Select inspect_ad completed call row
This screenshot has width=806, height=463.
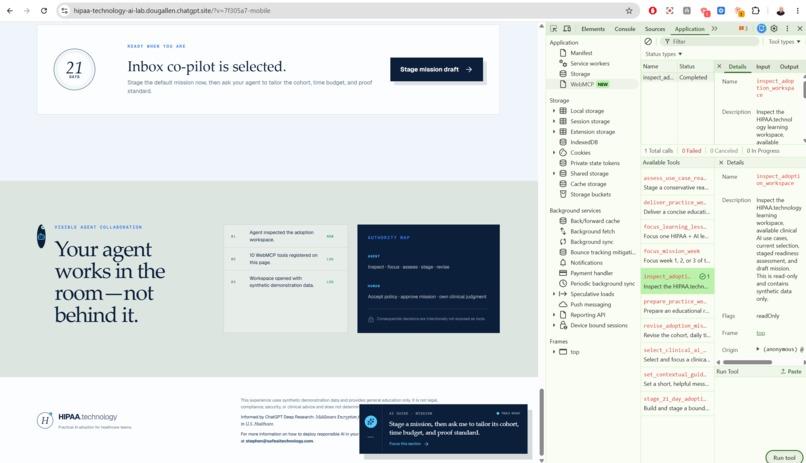677,78
